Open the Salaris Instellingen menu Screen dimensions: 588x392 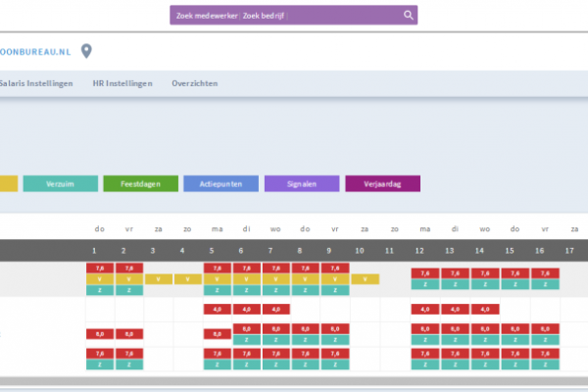[x=36, y=83]
